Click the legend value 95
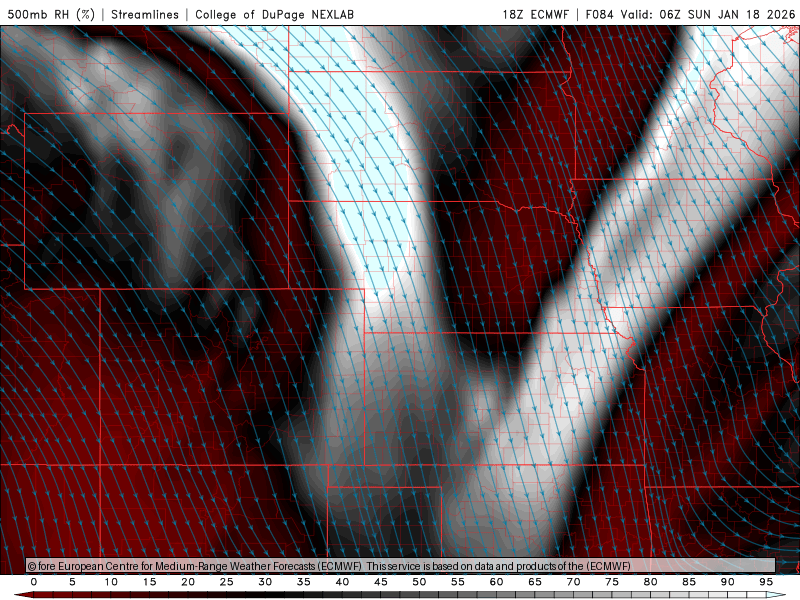Image resolution: width=800 pixels, height=600 pixels. point(766,582)
